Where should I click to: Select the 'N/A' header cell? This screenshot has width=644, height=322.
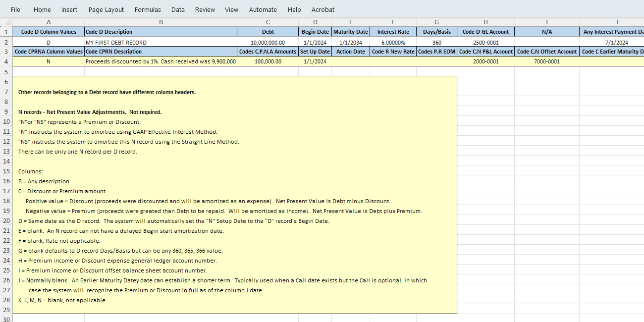pos(547,32)
